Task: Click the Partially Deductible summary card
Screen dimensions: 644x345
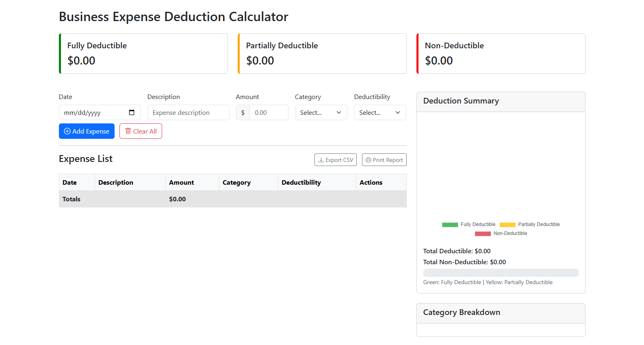Action: point(322,54)
